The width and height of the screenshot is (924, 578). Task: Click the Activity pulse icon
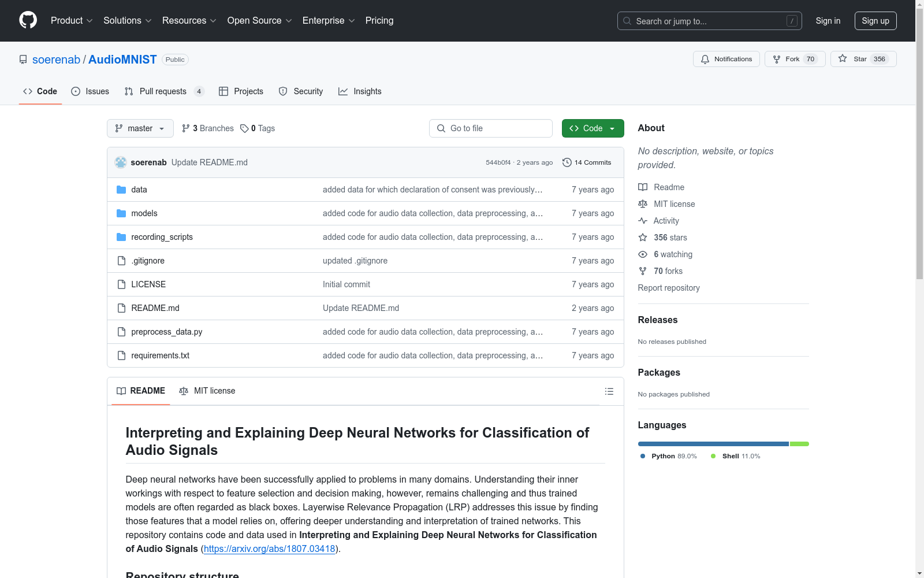point(643,221)
